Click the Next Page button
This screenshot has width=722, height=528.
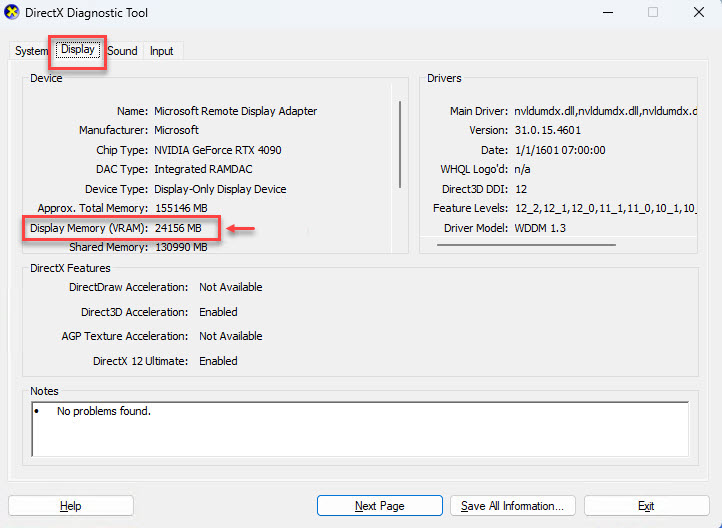379,506
